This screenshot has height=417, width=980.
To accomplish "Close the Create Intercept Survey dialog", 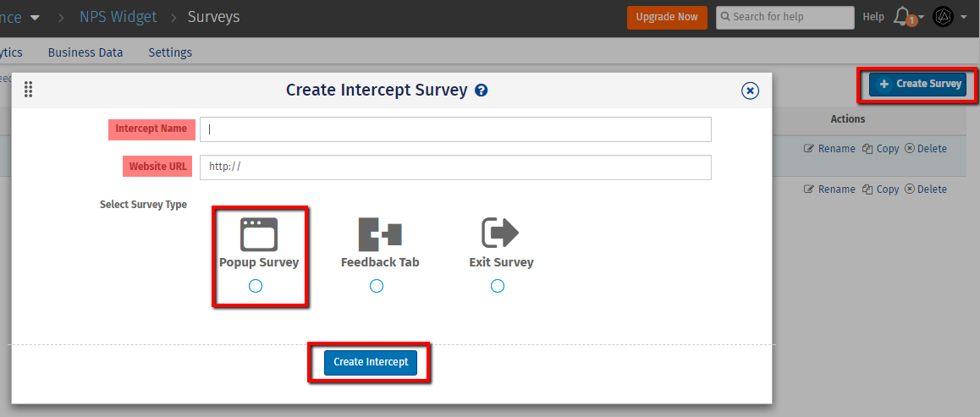I will (x=750, y=91).
